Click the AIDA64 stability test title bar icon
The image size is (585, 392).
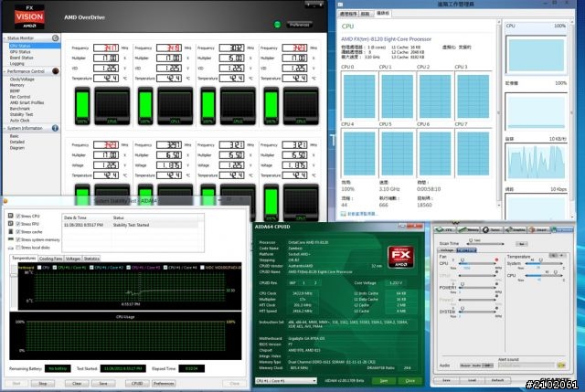[5, 201]
